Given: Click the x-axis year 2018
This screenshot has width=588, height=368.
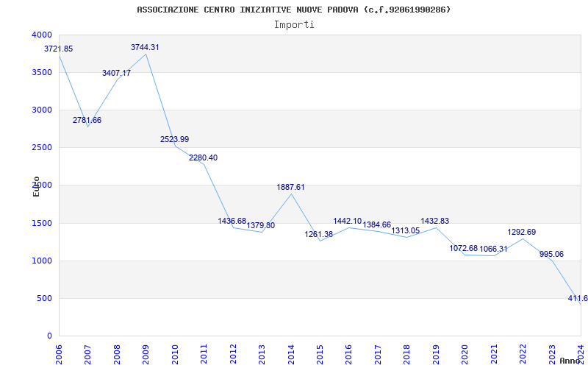Looking at the screenshot, I should [x=406, y=355].
